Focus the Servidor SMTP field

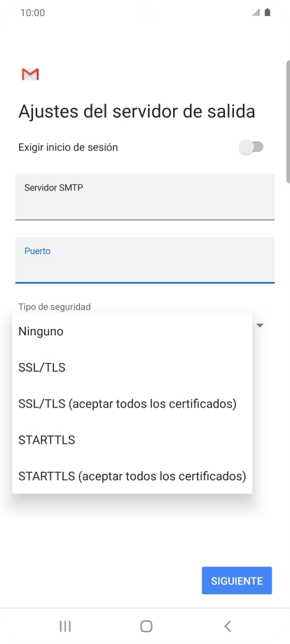(144, 197)
